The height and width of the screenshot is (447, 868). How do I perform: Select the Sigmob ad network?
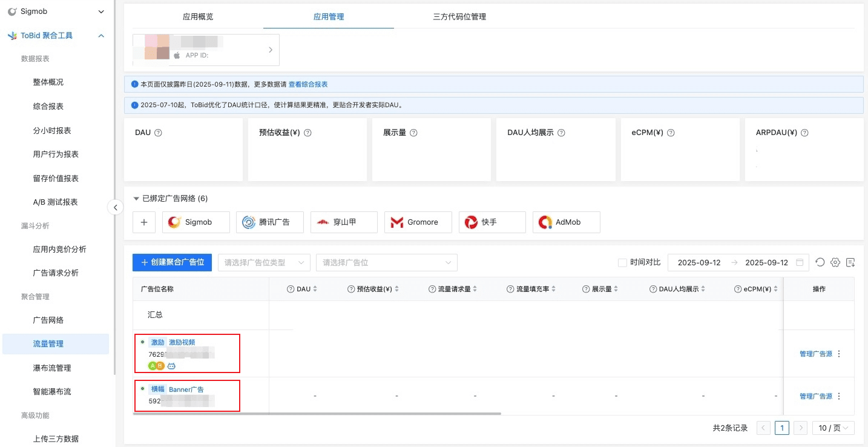(196, 222)
